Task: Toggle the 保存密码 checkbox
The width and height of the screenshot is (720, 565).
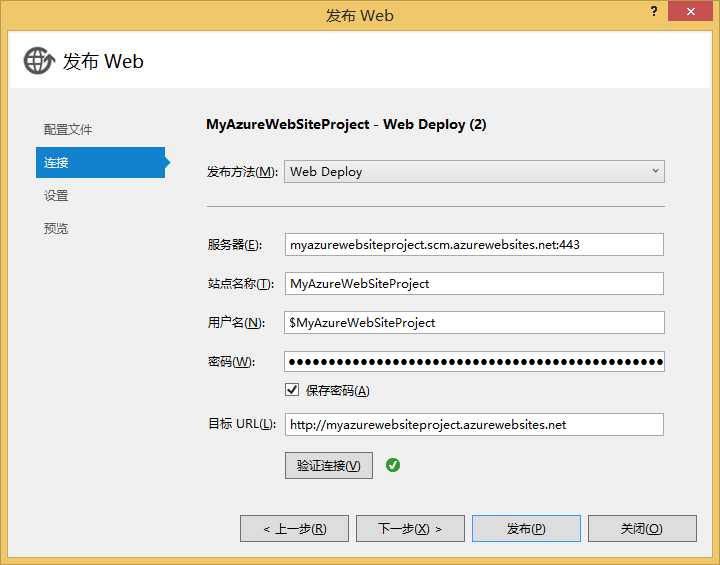Action: pos(292,390)
